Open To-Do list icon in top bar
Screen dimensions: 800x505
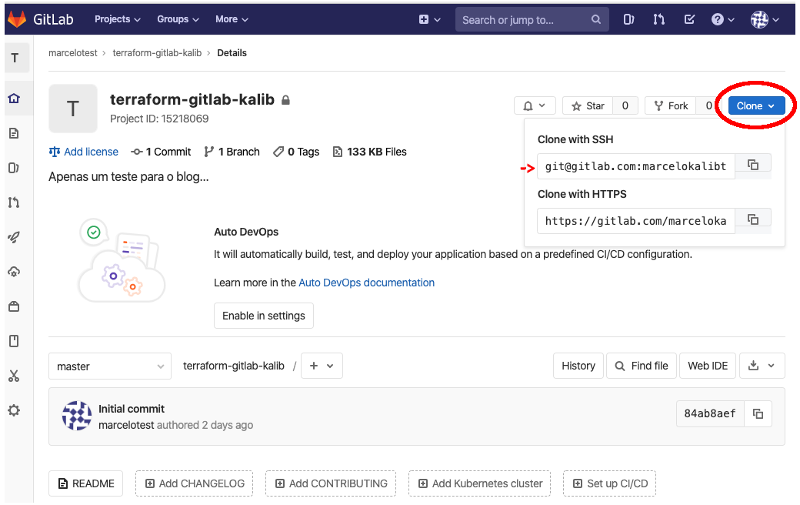coord(689,19)
